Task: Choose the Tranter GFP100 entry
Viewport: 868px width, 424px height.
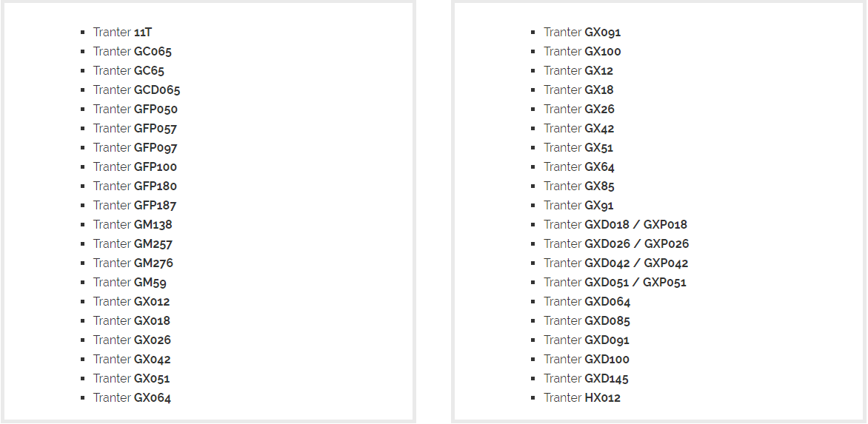Action: (135, 166)
